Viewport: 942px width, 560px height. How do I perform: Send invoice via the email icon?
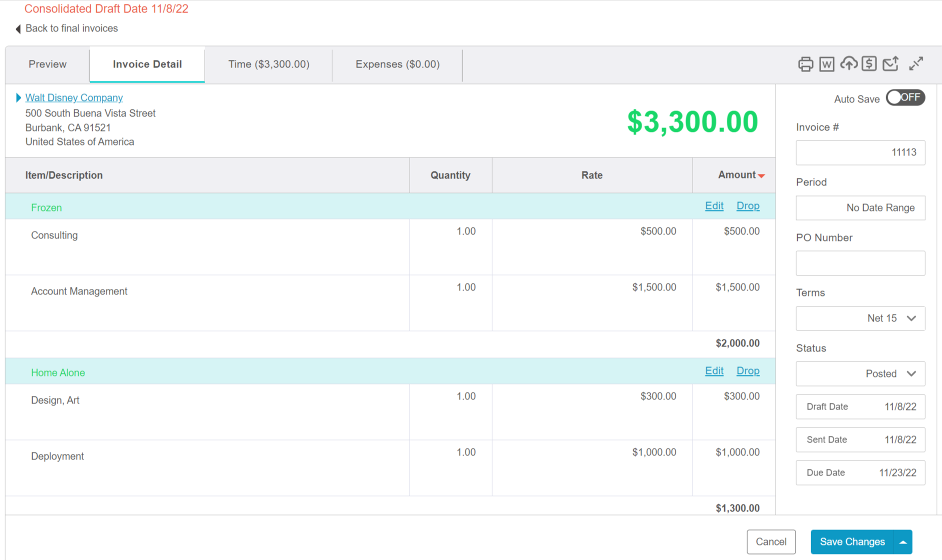click(890, 63)
